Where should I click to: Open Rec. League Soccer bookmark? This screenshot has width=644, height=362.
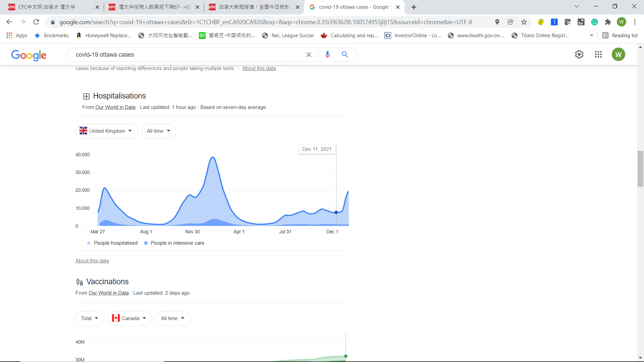point(288,35)
